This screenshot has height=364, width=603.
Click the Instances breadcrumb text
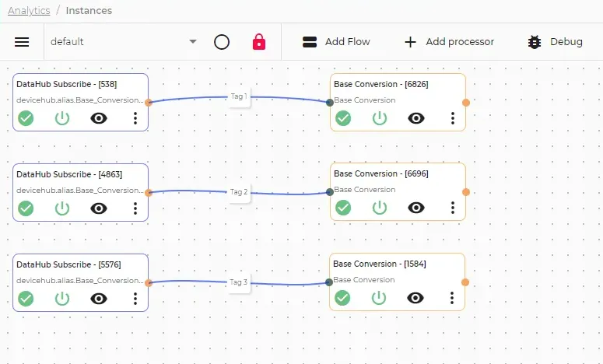click(89, 10)
